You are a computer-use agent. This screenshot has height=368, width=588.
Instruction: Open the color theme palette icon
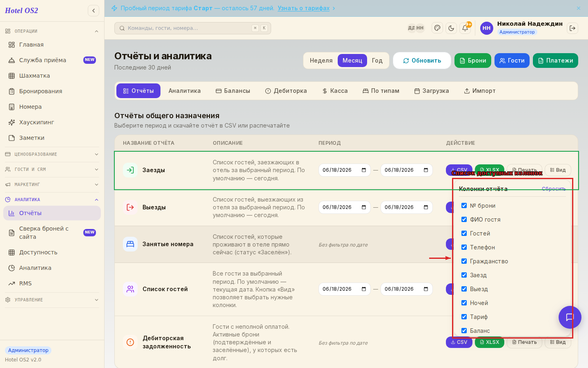[x=437, y=28]
